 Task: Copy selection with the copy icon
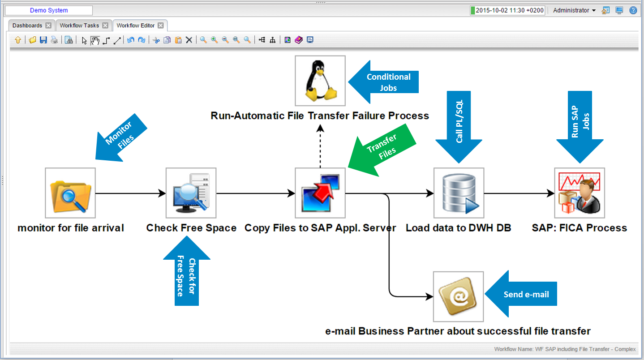[x=167, y=40]
